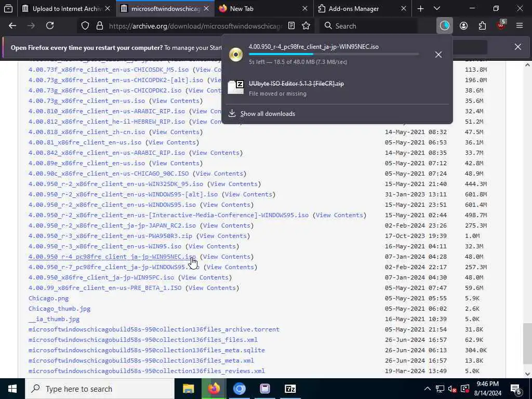
Task: Open 4.00.950 WIN95PC.iso link
Action: tap(101, 277)
